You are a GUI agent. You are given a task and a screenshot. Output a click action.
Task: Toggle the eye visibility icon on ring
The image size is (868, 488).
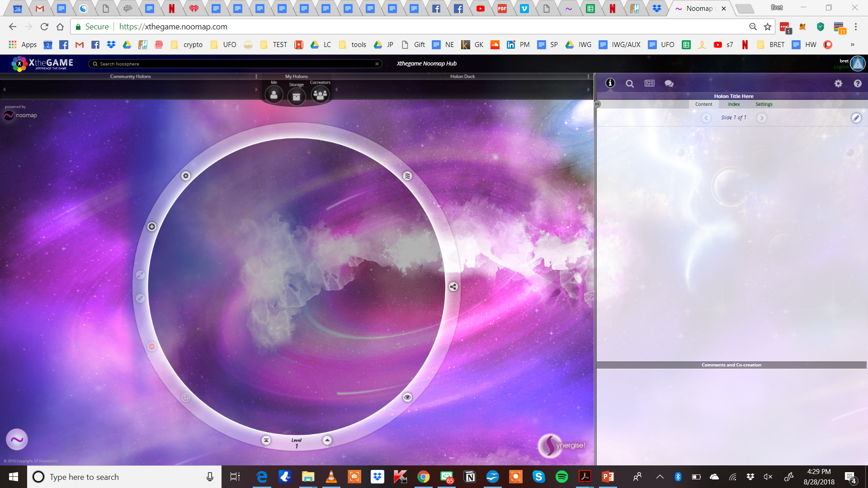pyautogui.click(x=407, y=397)
